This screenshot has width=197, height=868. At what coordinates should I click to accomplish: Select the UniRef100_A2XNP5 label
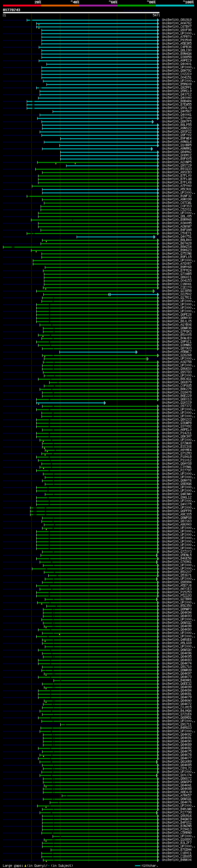tap(177, 162)
